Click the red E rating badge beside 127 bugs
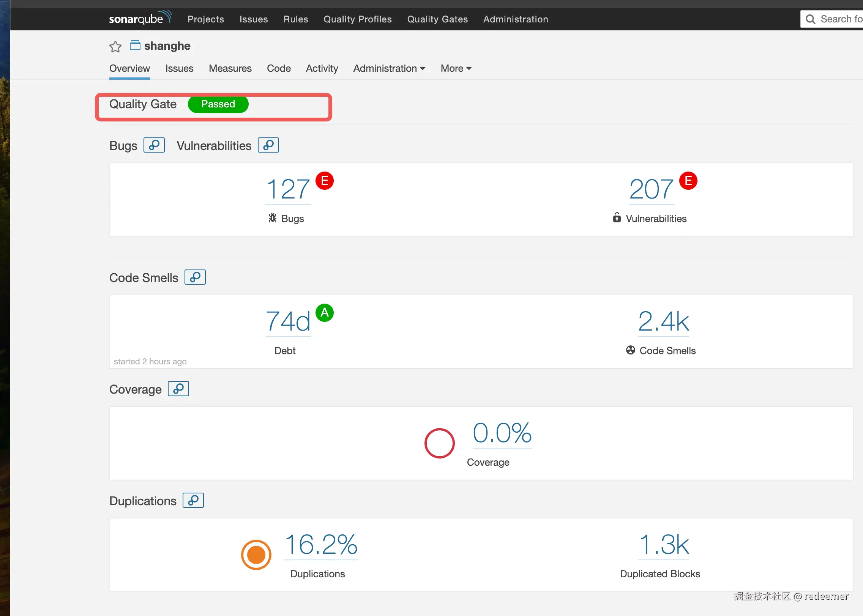The image size is (863, 616). click(324, 181)
